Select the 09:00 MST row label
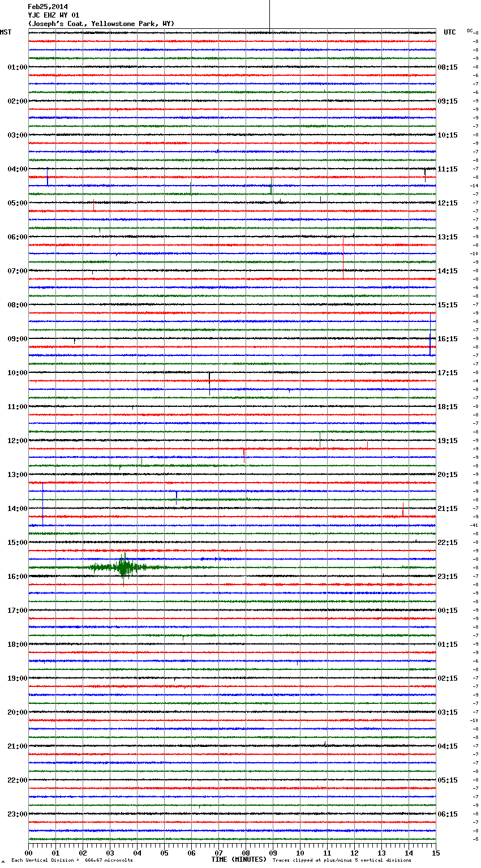Screen dimensions: 481x868 point(18,339)
